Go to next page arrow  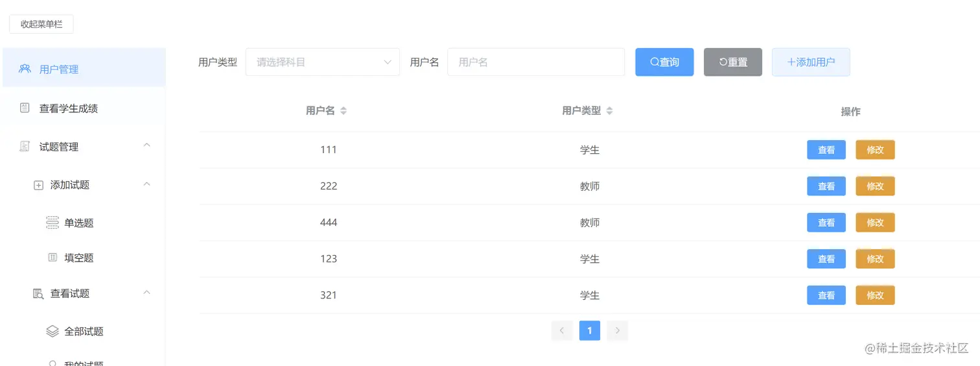(618, 331)
